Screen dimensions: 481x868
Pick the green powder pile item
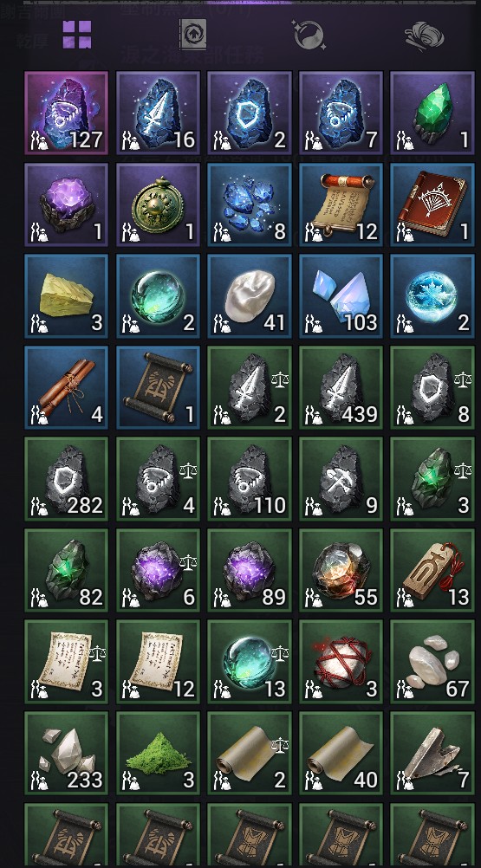click(159, 754)
